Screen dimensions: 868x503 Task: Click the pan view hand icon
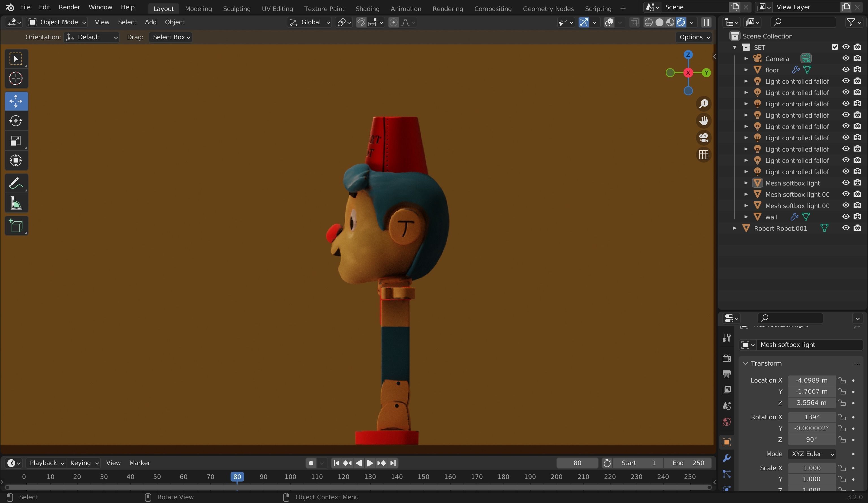coord(704,121)
